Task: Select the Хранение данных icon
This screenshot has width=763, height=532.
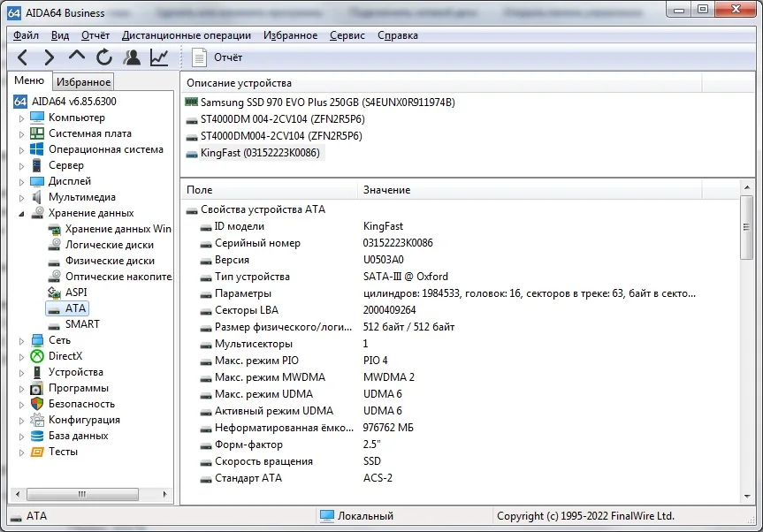Action: coord(37,213)
